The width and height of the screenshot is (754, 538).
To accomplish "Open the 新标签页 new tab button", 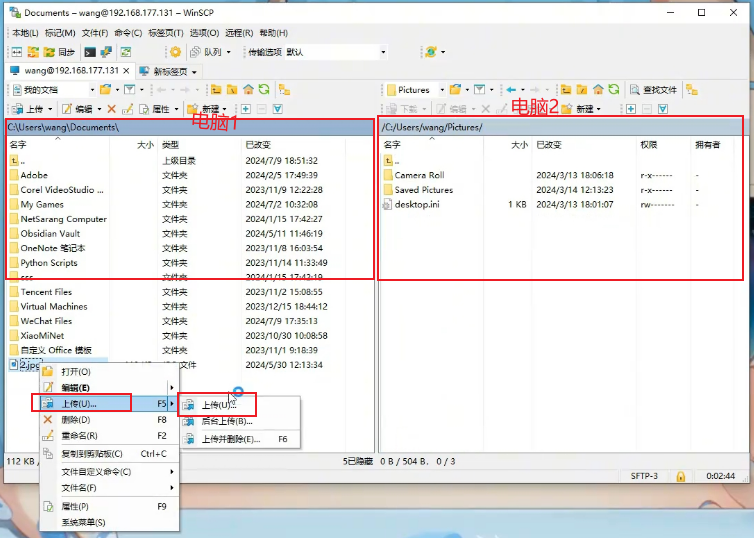I will pyautogui.click(x=168, y=72).
